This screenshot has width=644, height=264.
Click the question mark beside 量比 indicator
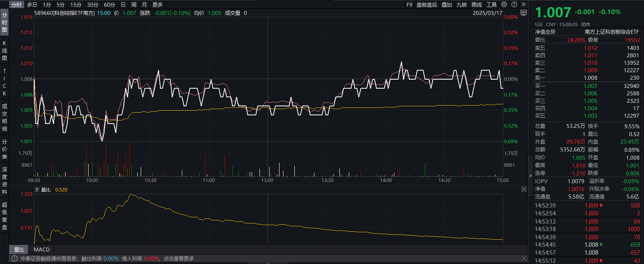[37, 190]
